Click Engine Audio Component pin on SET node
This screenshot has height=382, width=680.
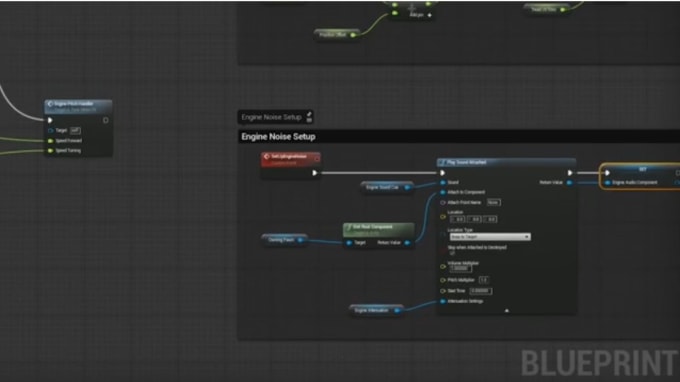point(607,183)
